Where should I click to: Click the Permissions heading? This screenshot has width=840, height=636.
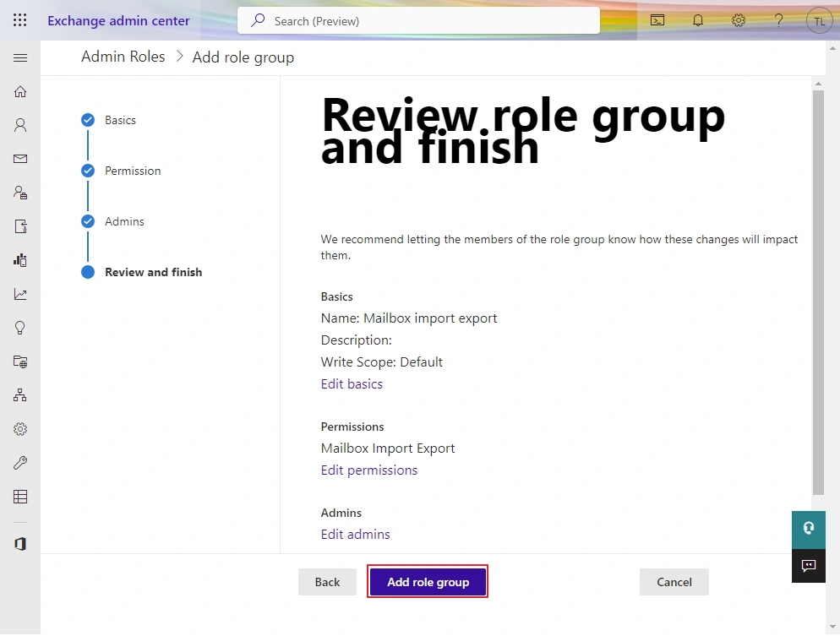[352, 427]
